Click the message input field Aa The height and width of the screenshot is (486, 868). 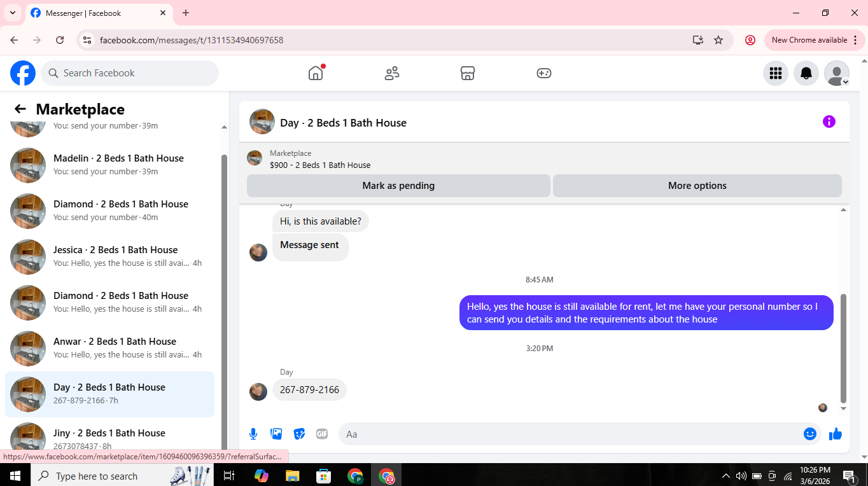point(573,434)
